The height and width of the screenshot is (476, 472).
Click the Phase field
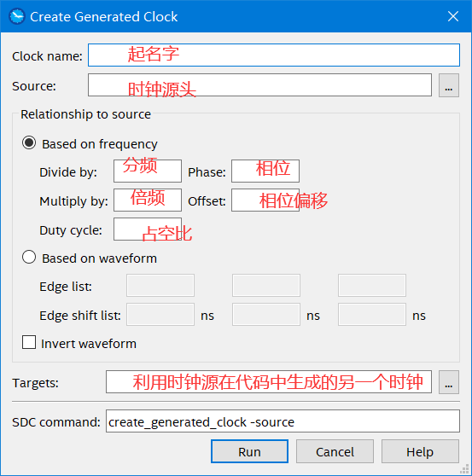pos(265,171)
